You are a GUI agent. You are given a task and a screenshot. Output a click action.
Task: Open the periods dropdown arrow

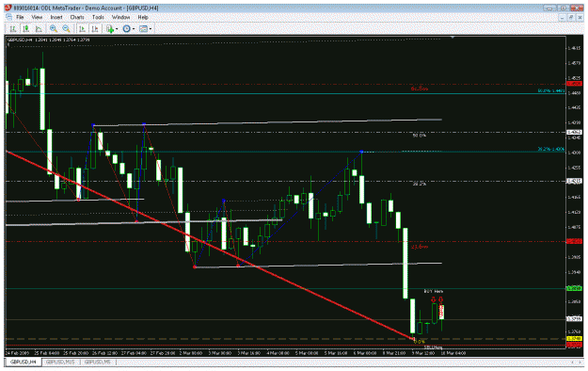pos(134,29)
